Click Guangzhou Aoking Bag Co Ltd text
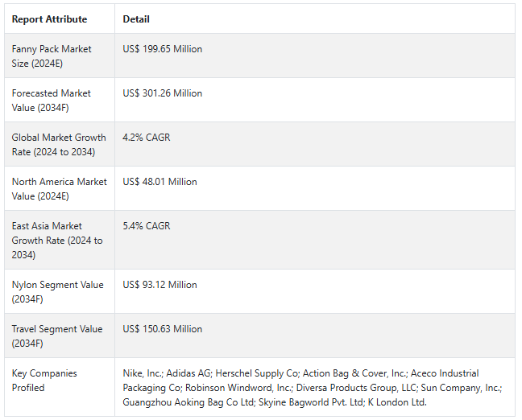522x420 pixels. pos(188,402)
